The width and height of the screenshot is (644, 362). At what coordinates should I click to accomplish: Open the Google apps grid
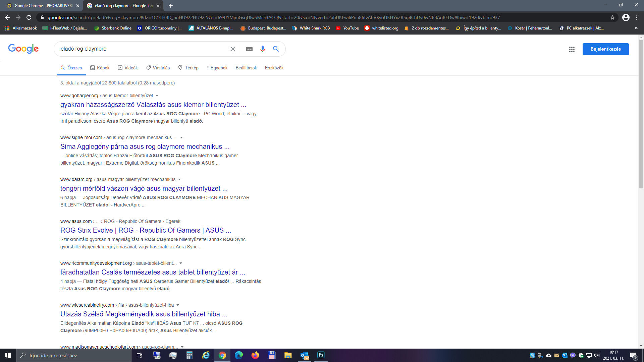572,49
